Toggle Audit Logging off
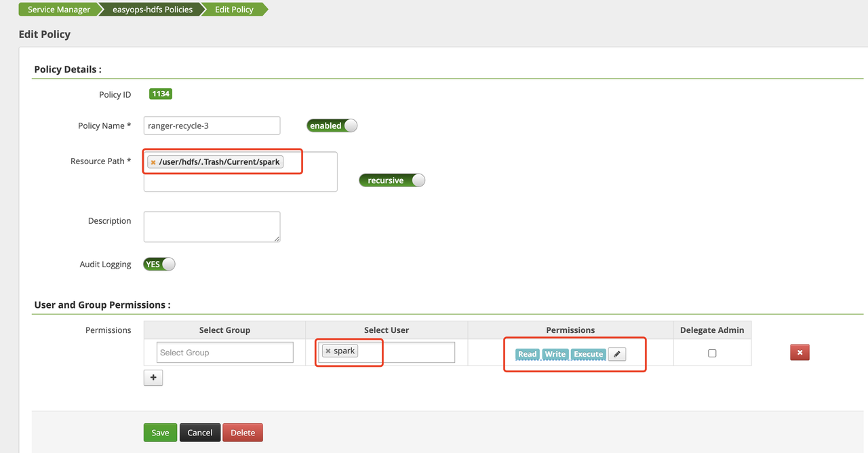 (x=158, y=264)
